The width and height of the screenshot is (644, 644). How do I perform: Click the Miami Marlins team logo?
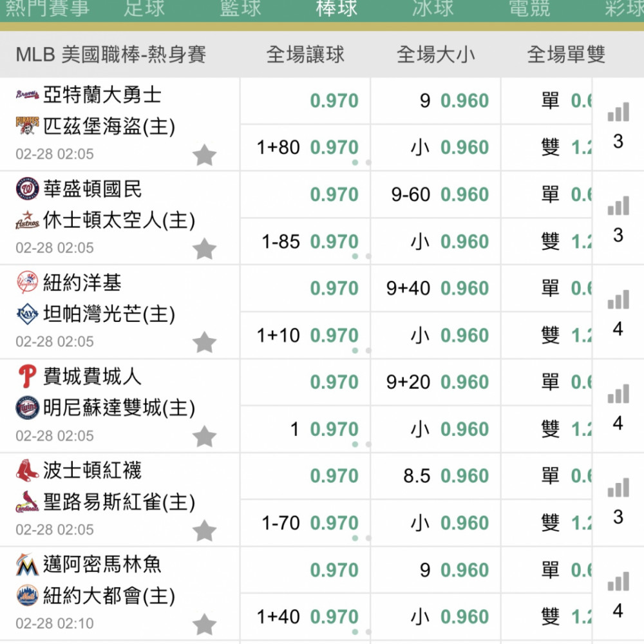click(x=28, y=564)
